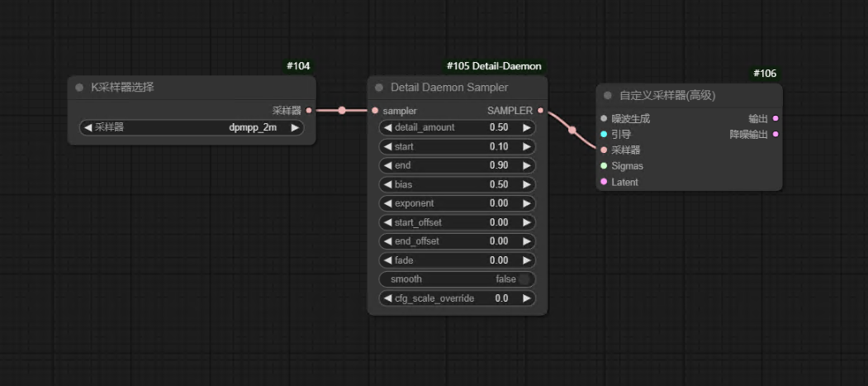Decrease start value with left arrow
The height and width of the screenshot is (386, 868).
tap(388, 147)
